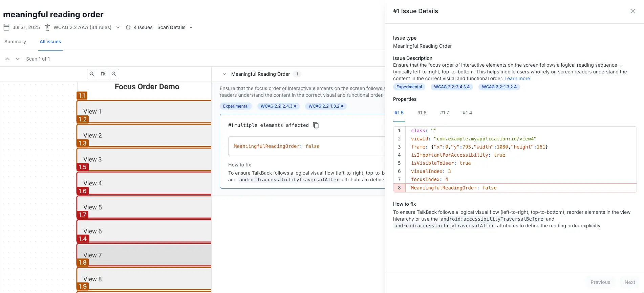Image resolution: width=644 pixels, height=293 pixels.
Task: Select marker 1.3 on View 2
Action: (x=83, y=143)
